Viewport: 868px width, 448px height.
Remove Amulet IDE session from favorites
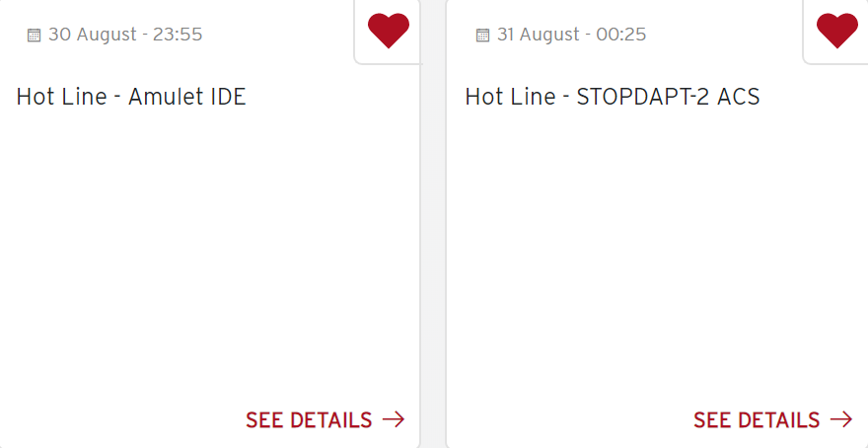pyautogui.click(x=388, y=30)
